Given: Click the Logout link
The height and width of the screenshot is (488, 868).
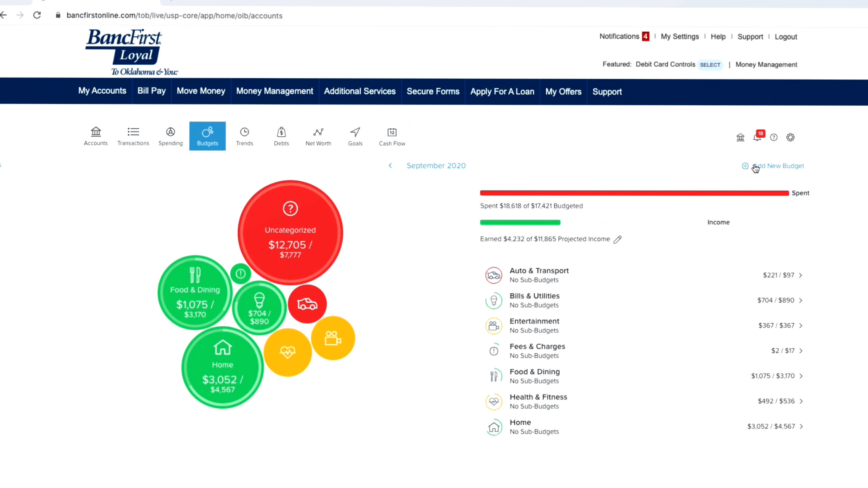Looking at the screenshot, I should [x=786, y=37].
